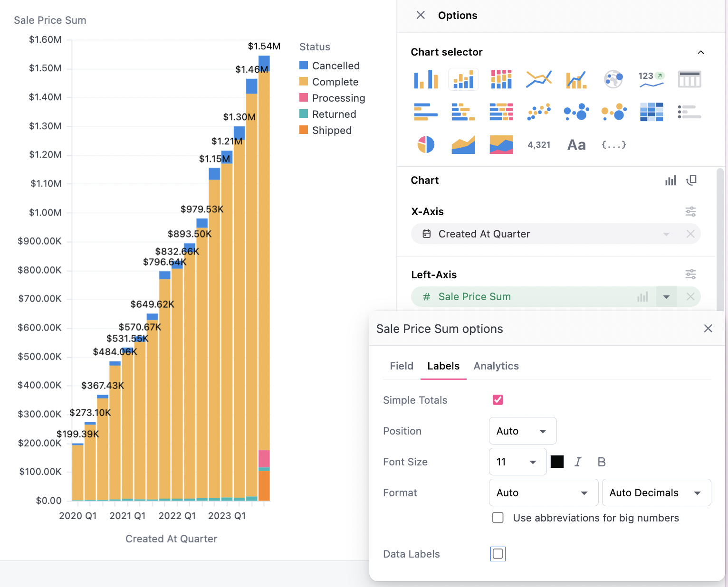Switch to the Analytics tab
The image size is (728, 587).
pos(496,366)
